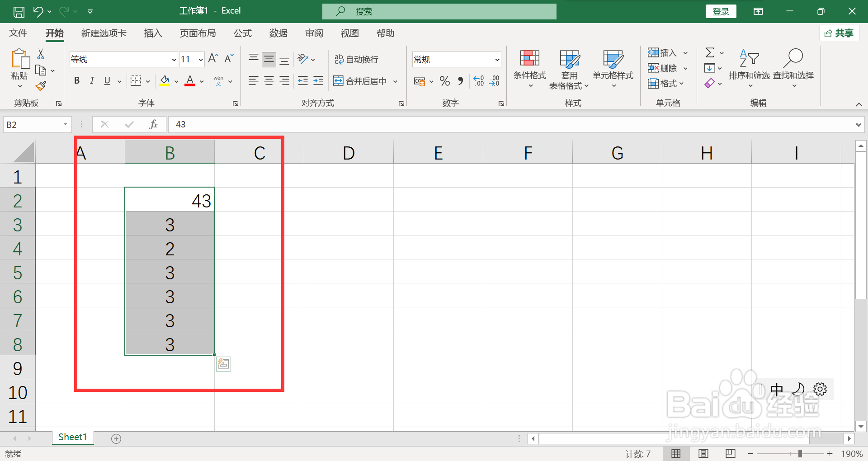This screenshot has width=868, height=461.
Task: Increase font size with large A icon
Action: click(213, 59)
